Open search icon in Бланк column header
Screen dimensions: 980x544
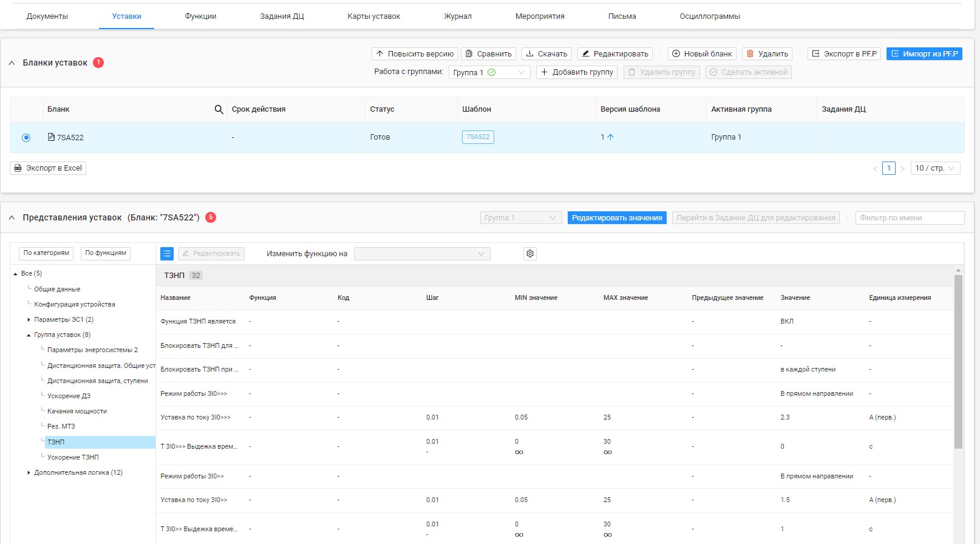click(x=219, y=109)
